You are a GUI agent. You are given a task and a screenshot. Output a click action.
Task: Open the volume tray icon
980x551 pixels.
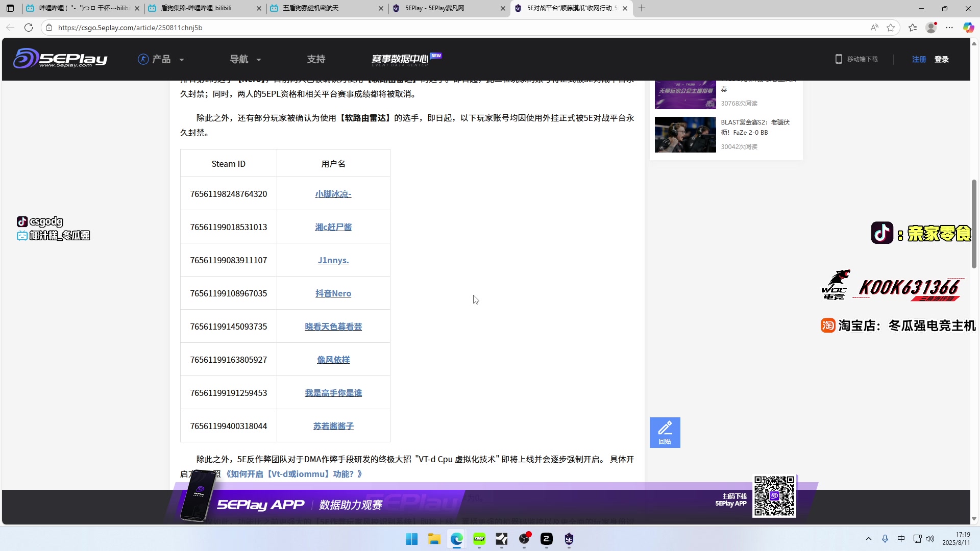(930, 539)
